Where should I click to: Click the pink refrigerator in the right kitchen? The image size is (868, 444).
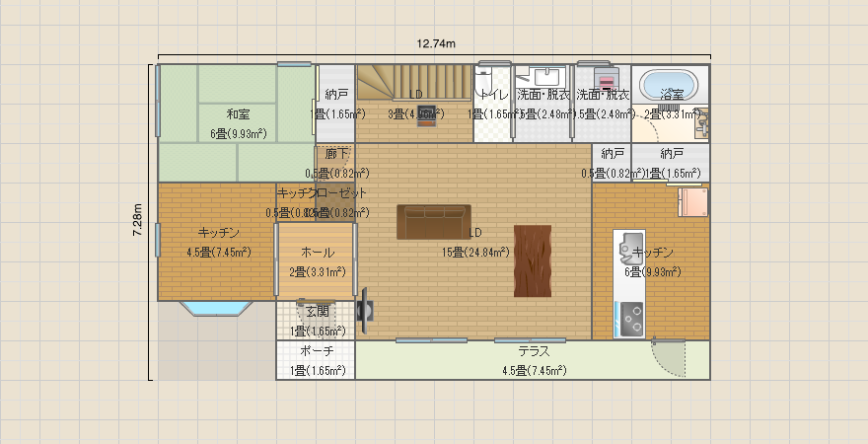pyautogui.click(x=692, y=202)
